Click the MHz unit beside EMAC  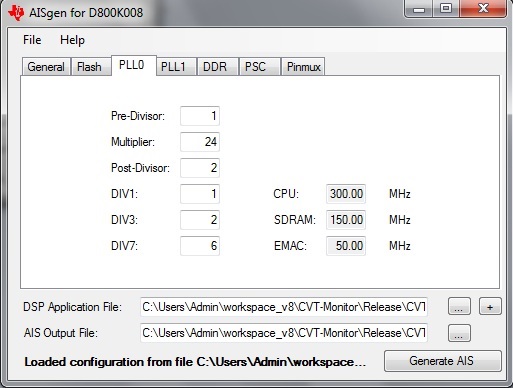point(400,246)
